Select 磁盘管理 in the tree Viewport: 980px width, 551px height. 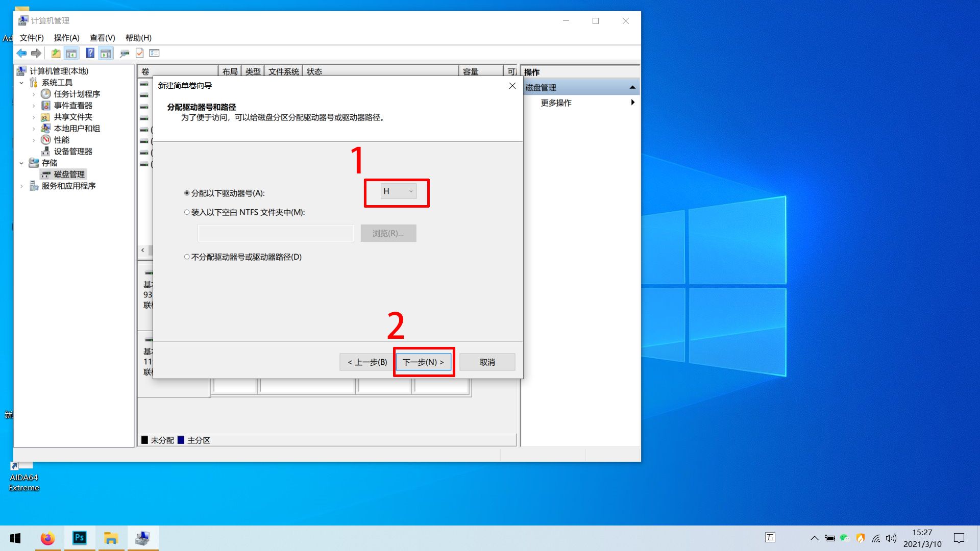[69, 174]
